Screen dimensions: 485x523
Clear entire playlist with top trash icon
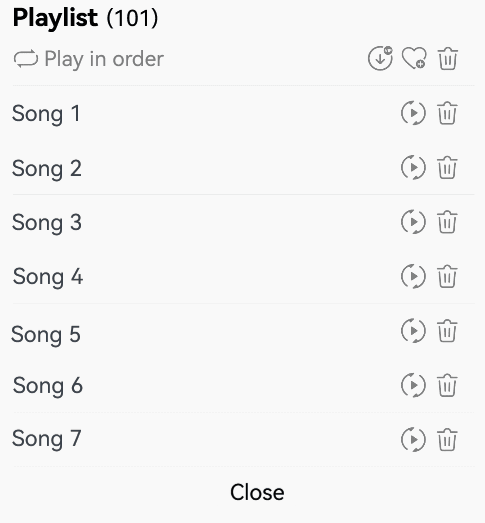click(x=447, y=58)
